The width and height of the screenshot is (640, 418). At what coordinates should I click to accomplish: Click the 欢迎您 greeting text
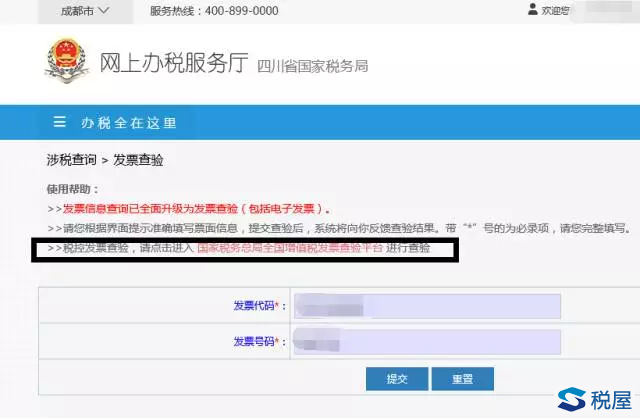(x=555, y=11)
